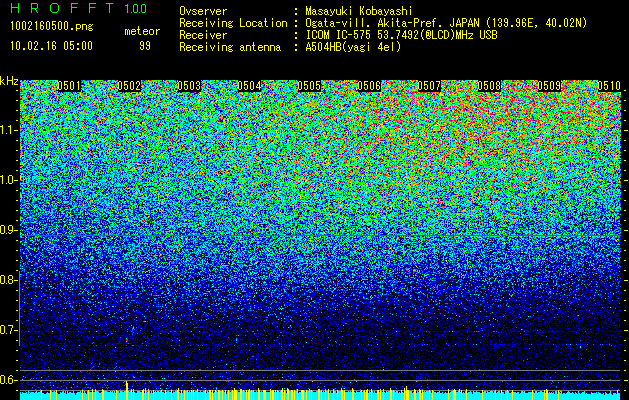Click the 0502 time marker label
629x400 pixels.
[129, 86]
